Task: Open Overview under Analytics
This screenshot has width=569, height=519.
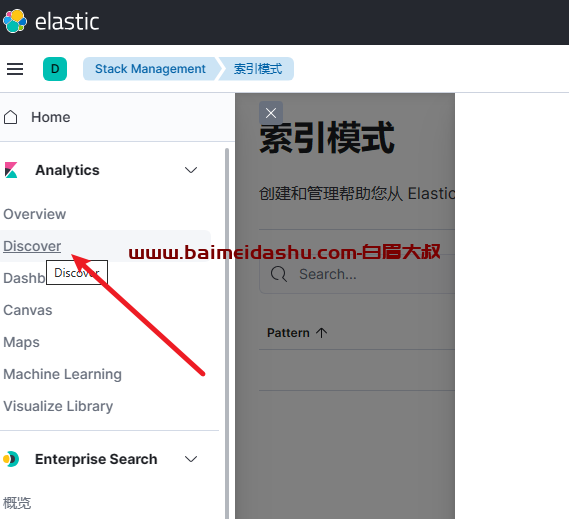Action: [34, 214]
